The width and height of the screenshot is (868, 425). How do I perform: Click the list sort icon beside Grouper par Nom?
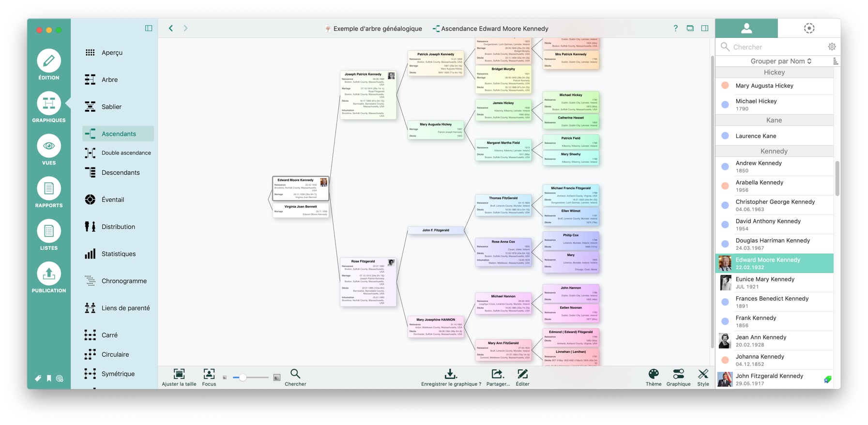[835, 61]
